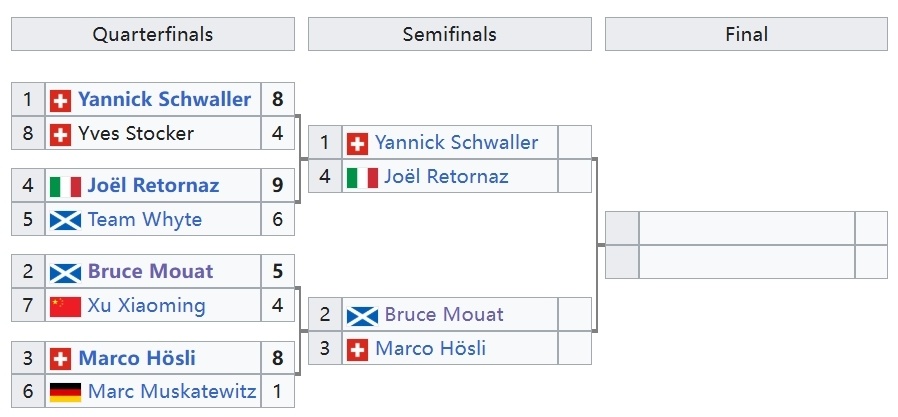Click Scottish flag beside Bruce Mouat in semifinals

click(x=362, y=316)
